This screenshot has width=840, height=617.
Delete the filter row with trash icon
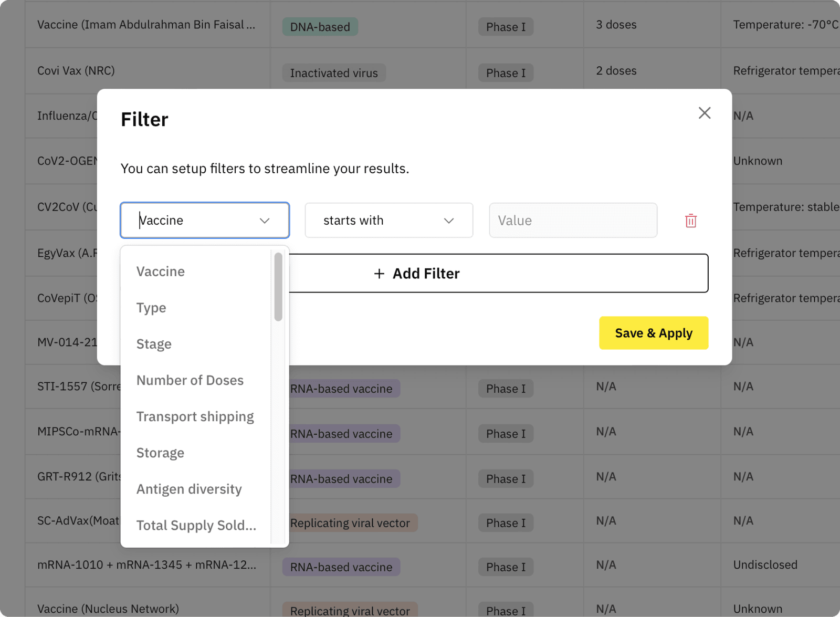[x=691, y=221]
